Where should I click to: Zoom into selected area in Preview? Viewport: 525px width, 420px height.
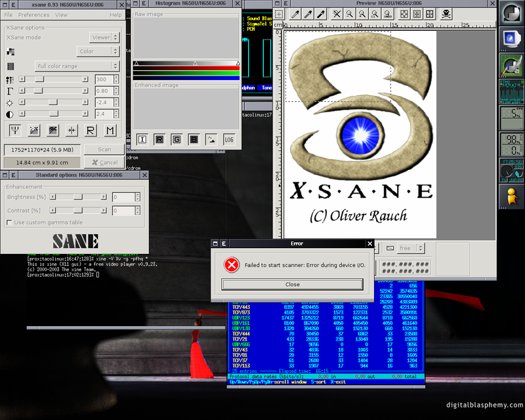[x=375, y=14]
